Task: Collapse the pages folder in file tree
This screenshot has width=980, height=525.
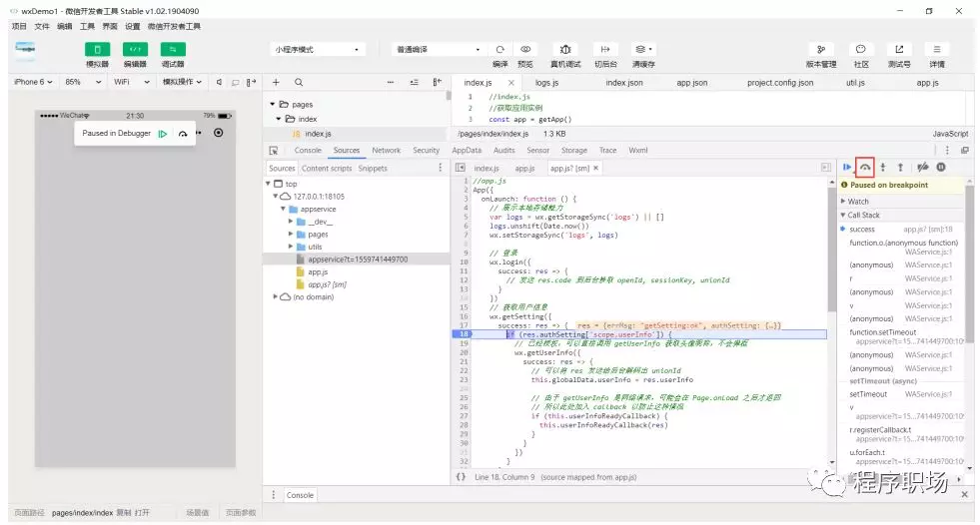Action: 273,104
